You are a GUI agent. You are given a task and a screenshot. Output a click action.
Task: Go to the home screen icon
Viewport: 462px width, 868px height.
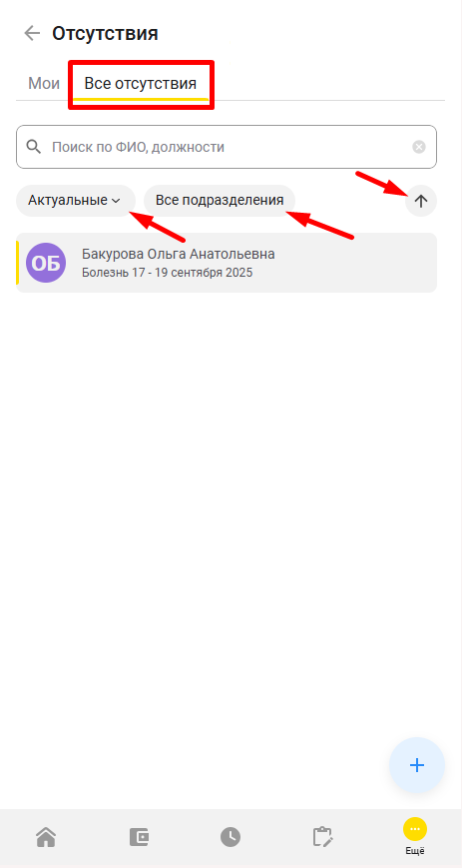pyautogui.click(x=46, y=836)
